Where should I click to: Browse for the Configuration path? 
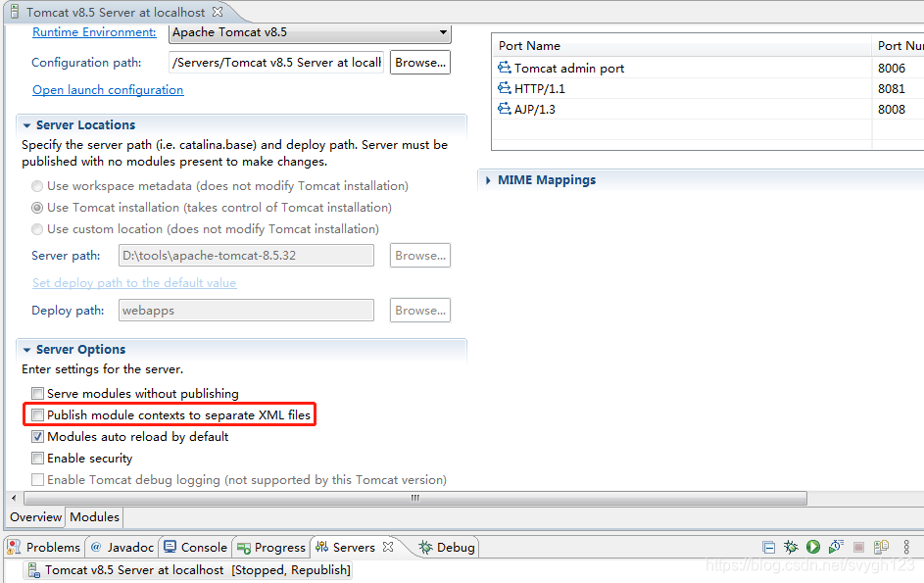pyautogui.click(x=420, y=63)
